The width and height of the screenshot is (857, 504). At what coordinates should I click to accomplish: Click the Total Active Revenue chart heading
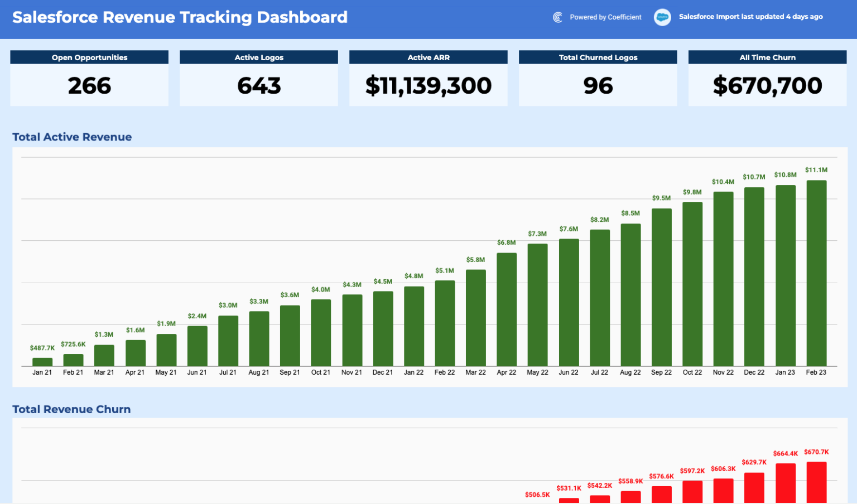72,137
